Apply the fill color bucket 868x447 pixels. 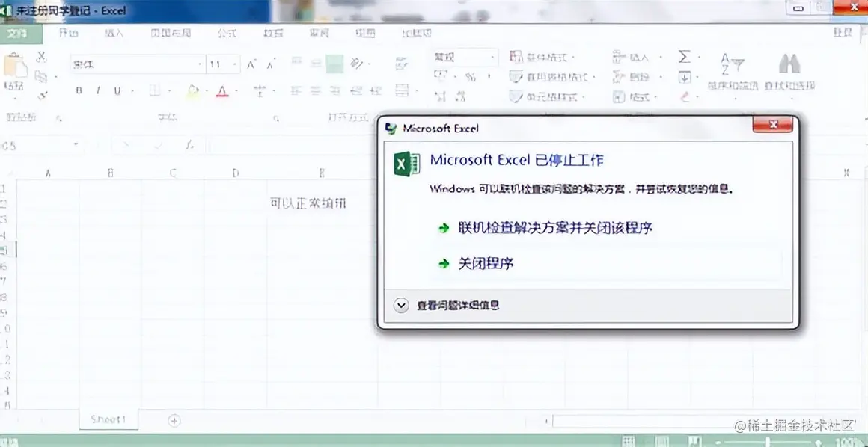tap(192, 90)
